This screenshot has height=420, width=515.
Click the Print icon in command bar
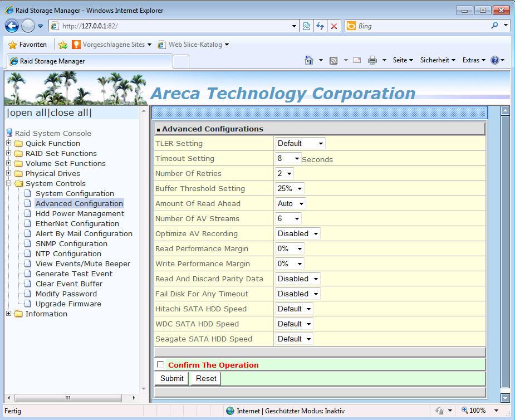(372, 60)
